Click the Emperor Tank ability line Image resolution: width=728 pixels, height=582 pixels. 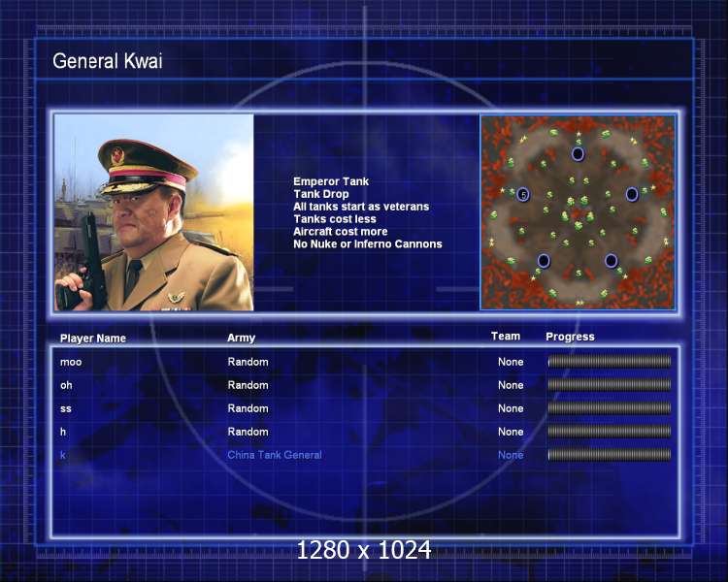(x=331, y=181)
